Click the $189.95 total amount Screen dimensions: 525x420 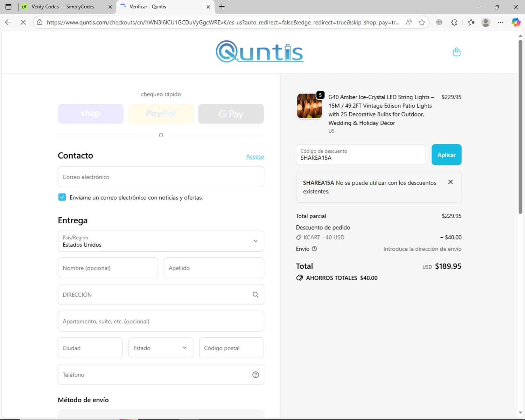point(448,266)
